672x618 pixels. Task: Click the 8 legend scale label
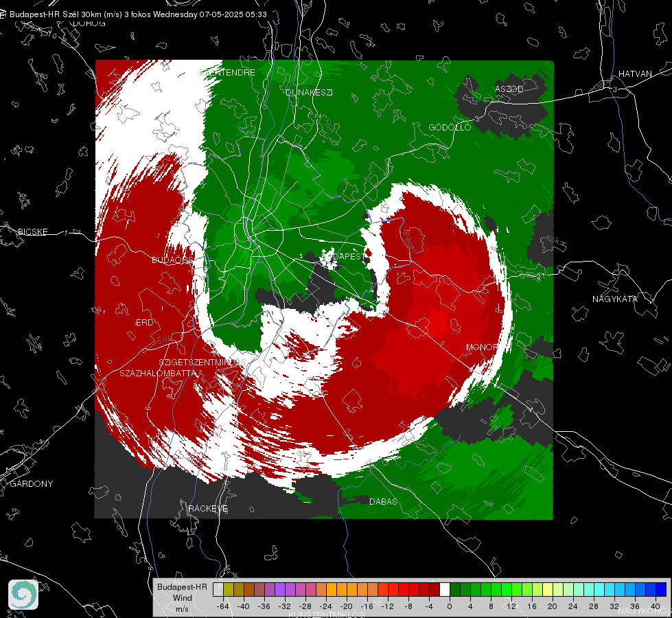pos(491,606)
